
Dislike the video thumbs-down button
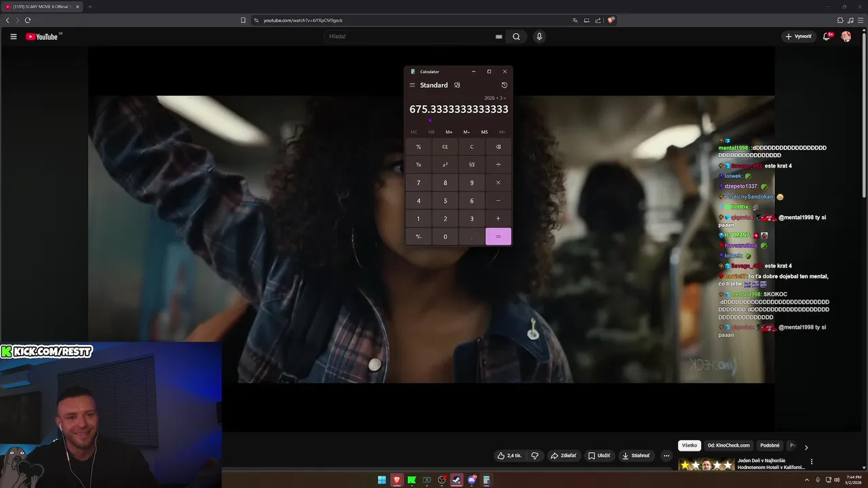(x=535, y=455)
